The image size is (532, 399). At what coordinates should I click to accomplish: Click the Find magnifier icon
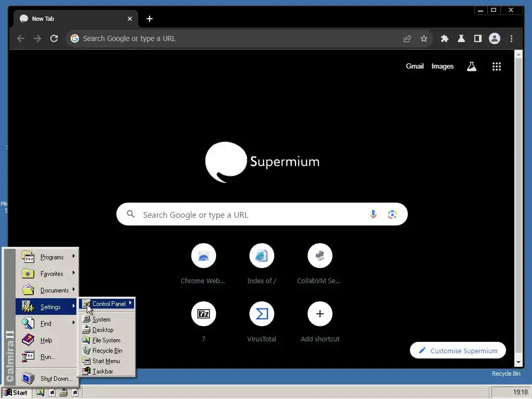[x=28, y=323]
